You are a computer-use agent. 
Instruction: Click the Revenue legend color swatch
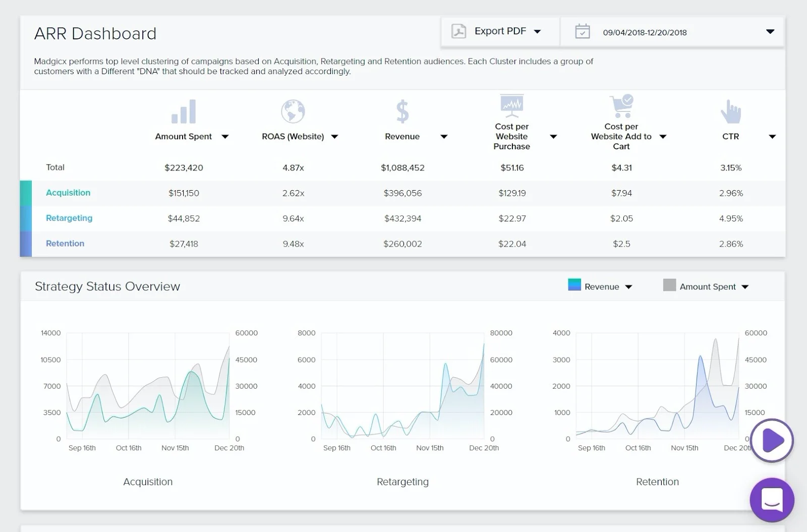pos(574,285)
